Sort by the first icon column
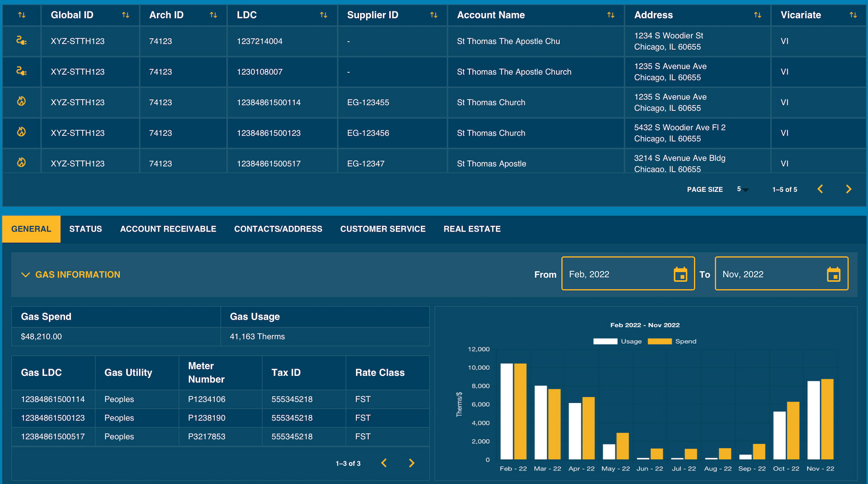The height and width of the screenshot is (484, 868). click(x=22, y=15)
